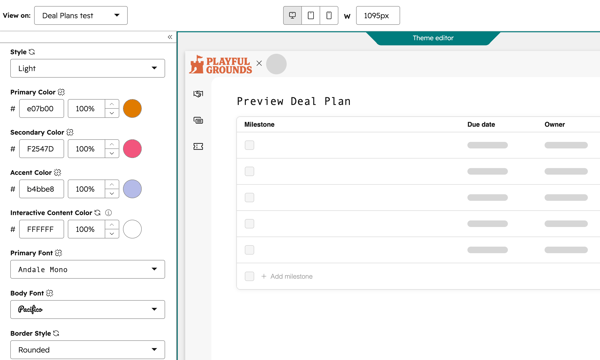Click Secondary Color 100% opacity field
The height and width of the screenshot is (360, 600).
tap(86, 149)
